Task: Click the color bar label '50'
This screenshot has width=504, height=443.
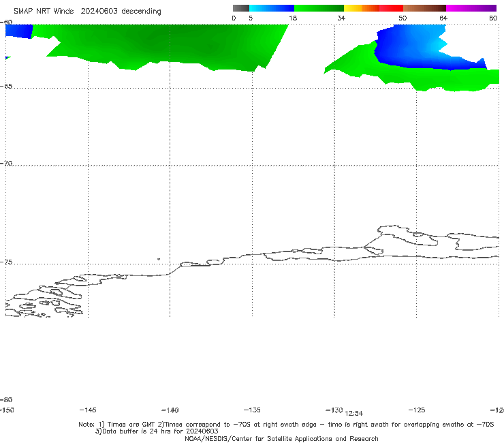Action: tap(403, 18)
